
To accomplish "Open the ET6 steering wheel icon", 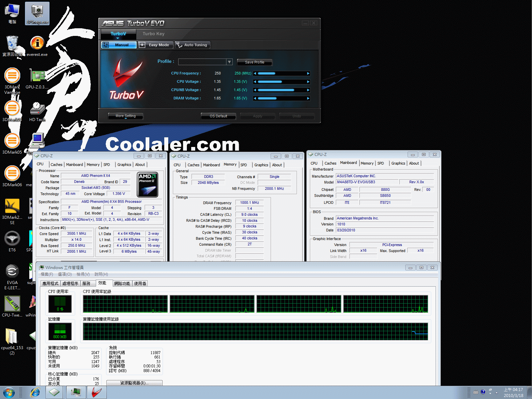I will pyautogui.click(x=12, y=242).
